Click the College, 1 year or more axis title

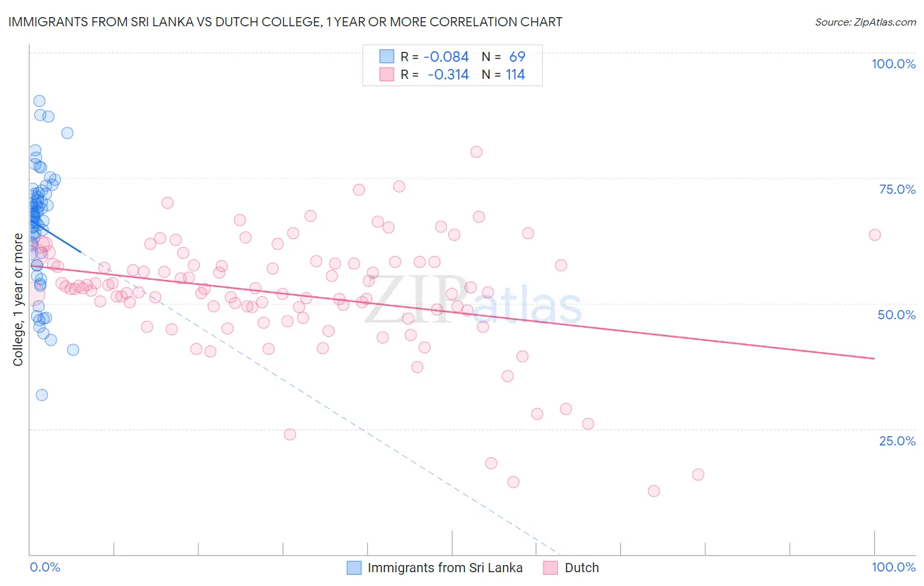pos(18,299)
